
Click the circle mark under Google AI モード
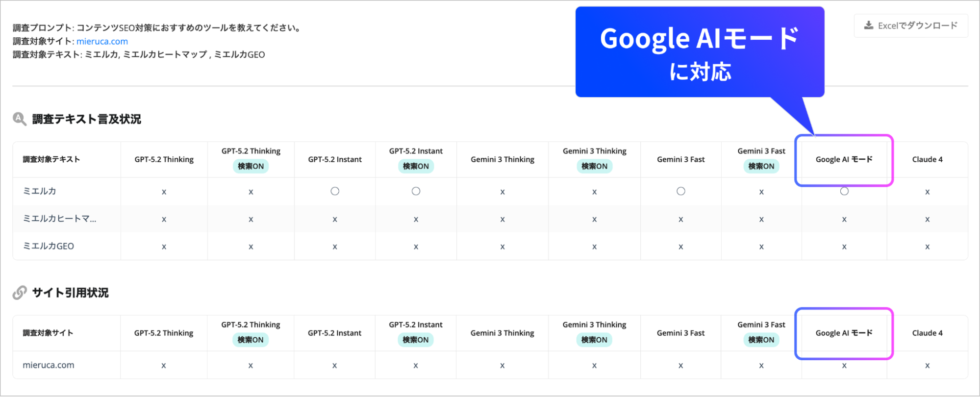[x=844, y=191]
